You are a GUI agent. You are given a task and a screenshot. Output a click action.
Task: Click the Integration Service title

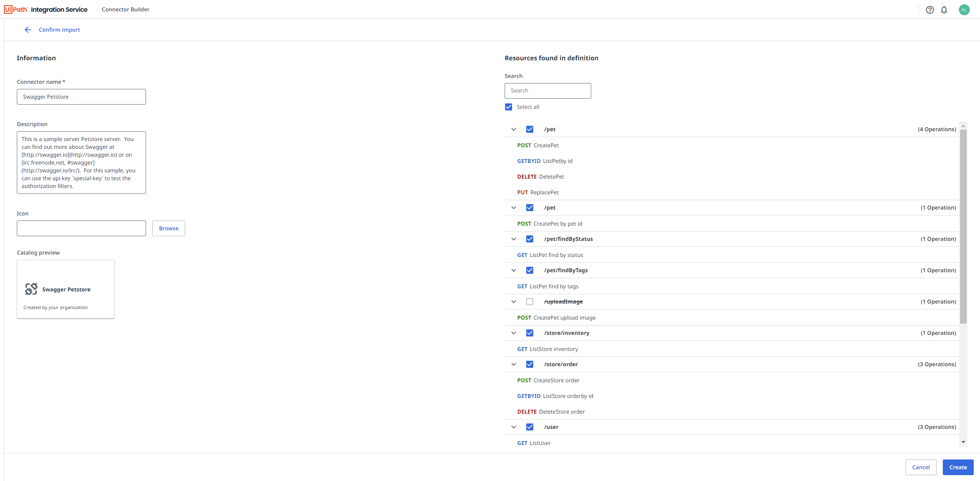59,9
